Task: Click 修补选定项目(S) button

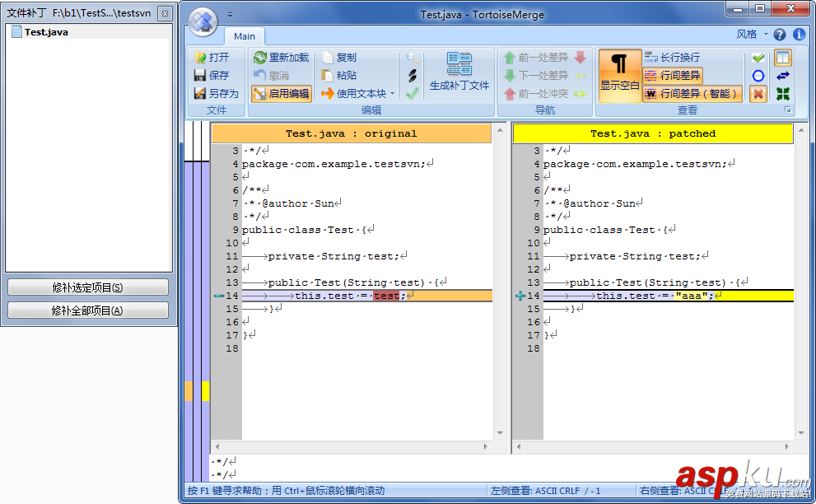Action: pos(88,287)
